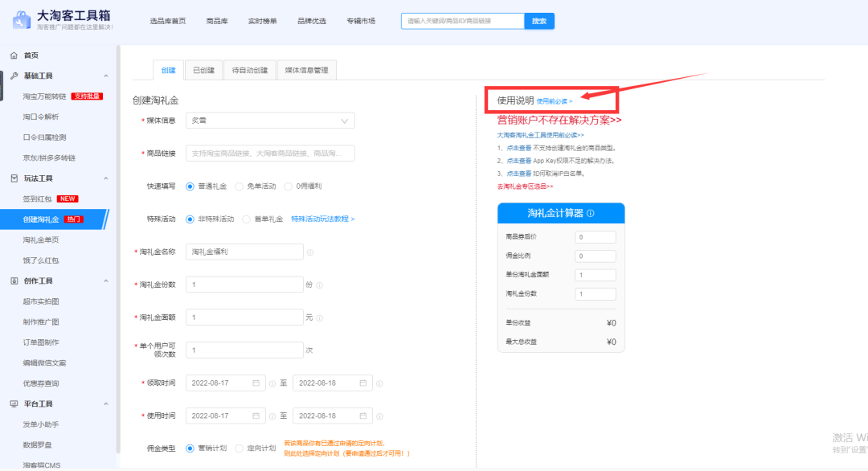Open calendar icon in 使用时间 end date

pos(363,416)
